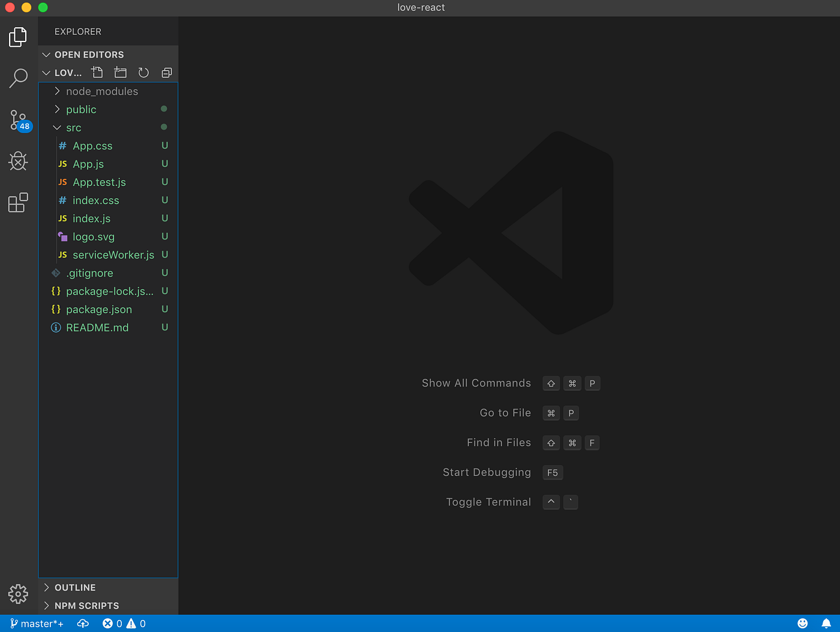Minimize the window with the yellow button
Screen dimensions: 840x632
26,7
